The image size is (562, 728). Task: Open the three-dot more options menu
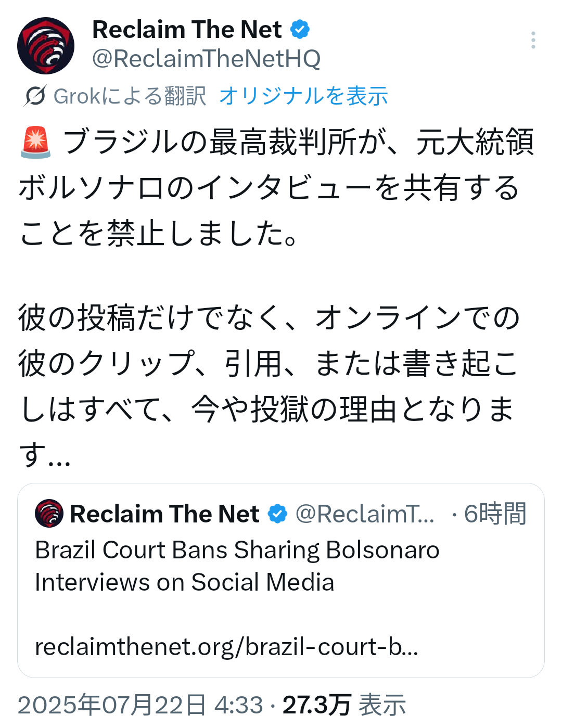click(533, 40)
